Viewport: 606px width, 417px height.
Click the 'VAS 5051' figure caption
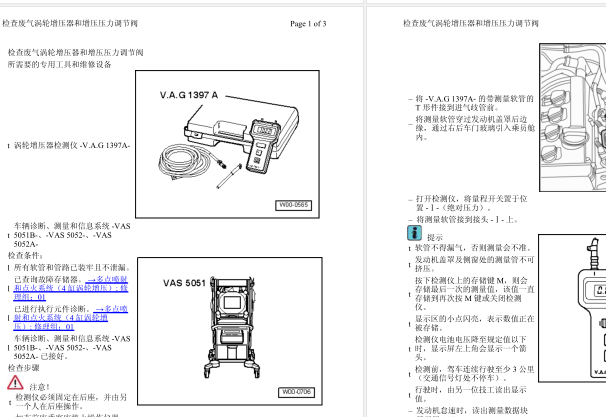pos(184,283)
